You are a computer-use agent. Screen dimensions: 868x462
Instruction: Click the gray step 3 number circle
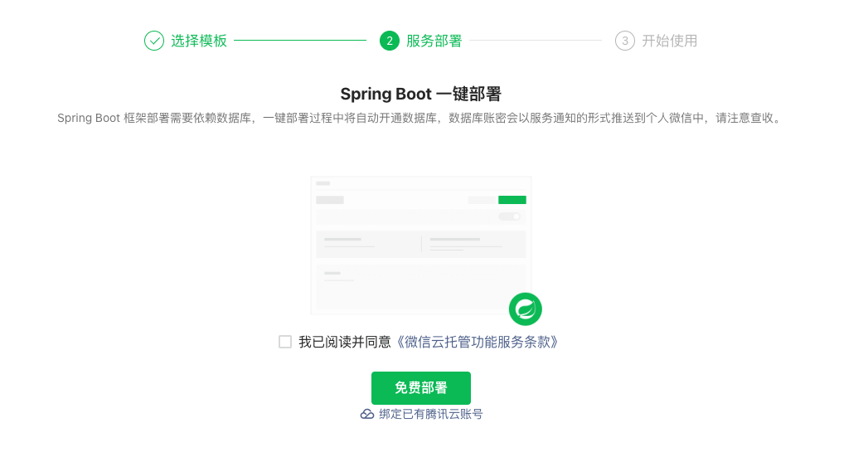pos(625,41)
